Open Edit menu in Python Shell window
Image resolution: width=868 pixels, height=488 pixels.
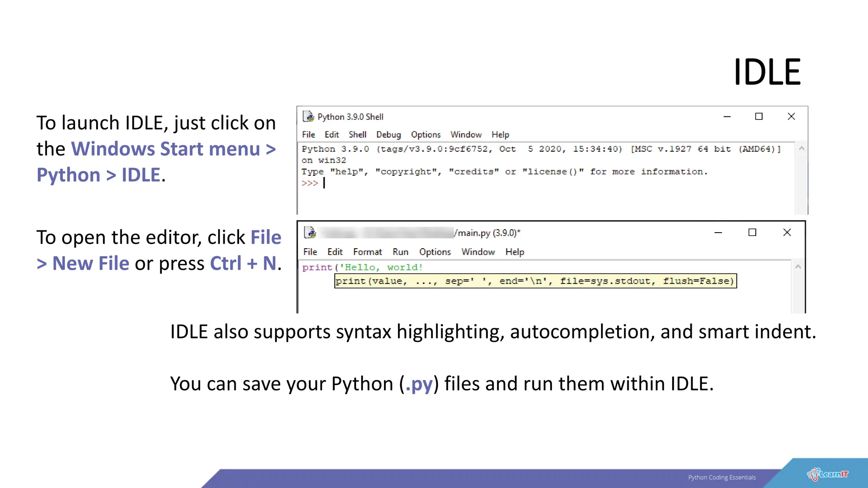point(332,135)
